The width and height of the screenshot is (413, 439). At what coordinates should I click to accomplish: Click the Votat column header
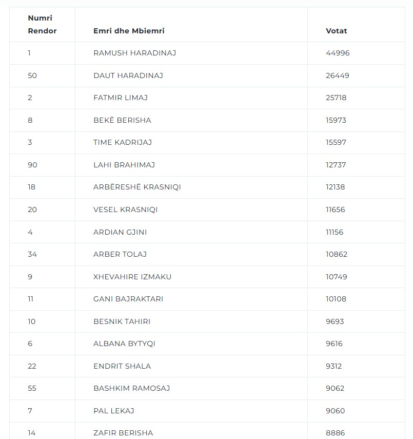point(336,31)
